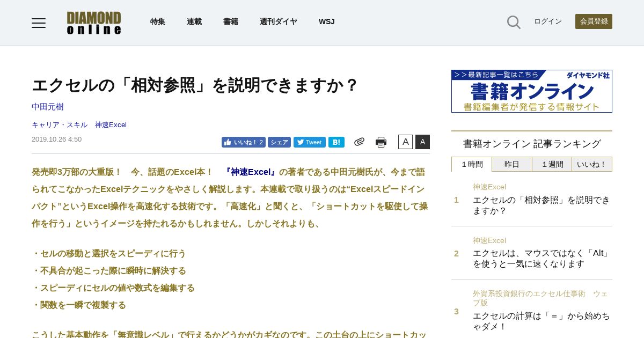
Task: Open the 書籍 menu item
Action: pyautogui.click(x=231, y=21)
